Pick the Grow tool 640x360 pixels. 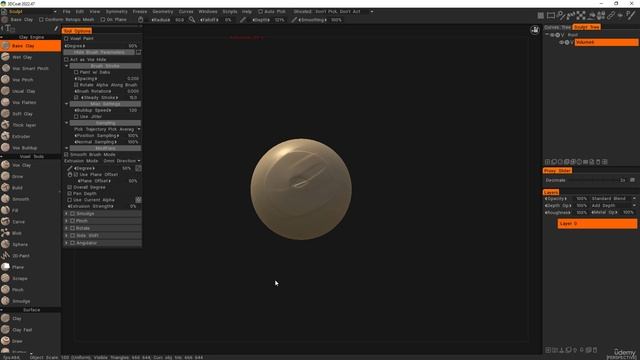click(31, 176)
